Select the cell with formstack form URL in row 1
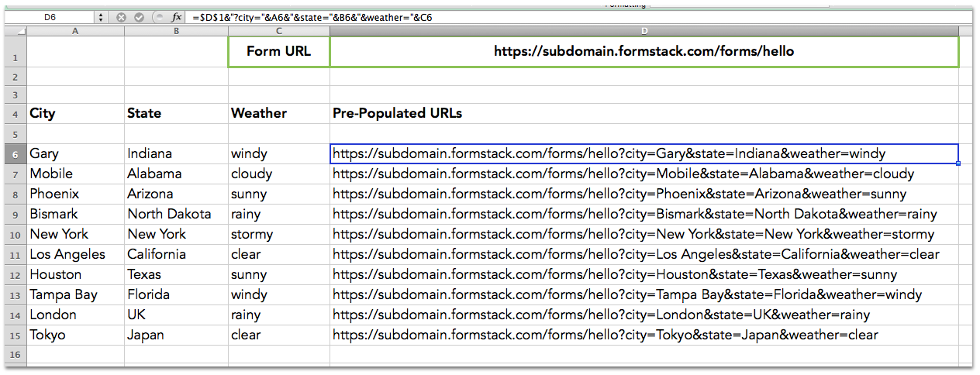Image resolution: width=980 pixels, height=375 pixels. (644, 52)
